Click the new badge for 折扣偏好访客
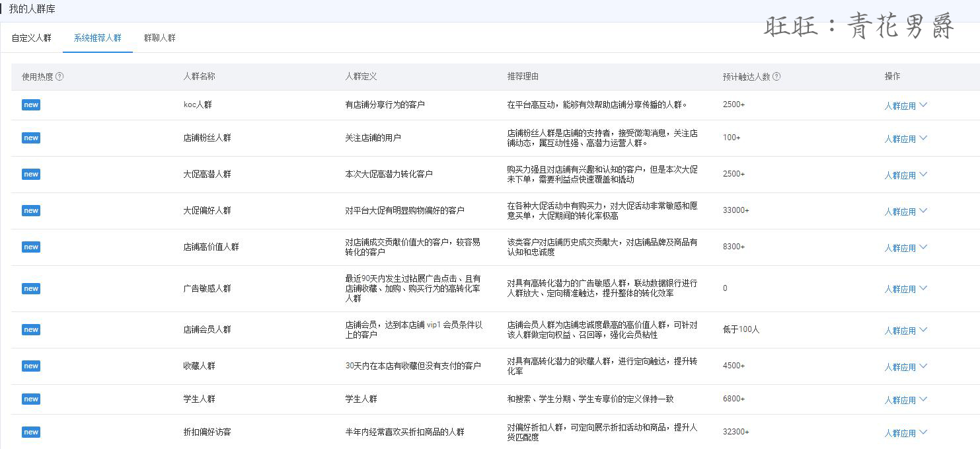Screen dimensions: 980x449 [31, 432]
